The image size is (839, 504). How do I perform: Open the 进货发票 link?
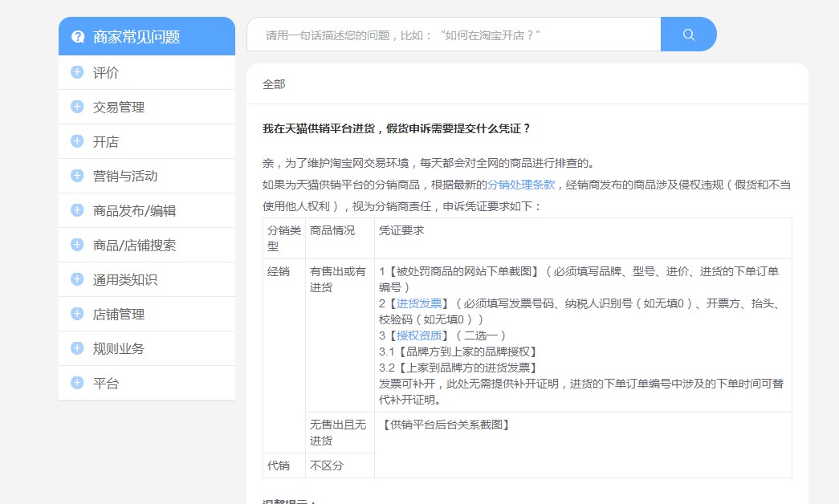tap(419, 303)
